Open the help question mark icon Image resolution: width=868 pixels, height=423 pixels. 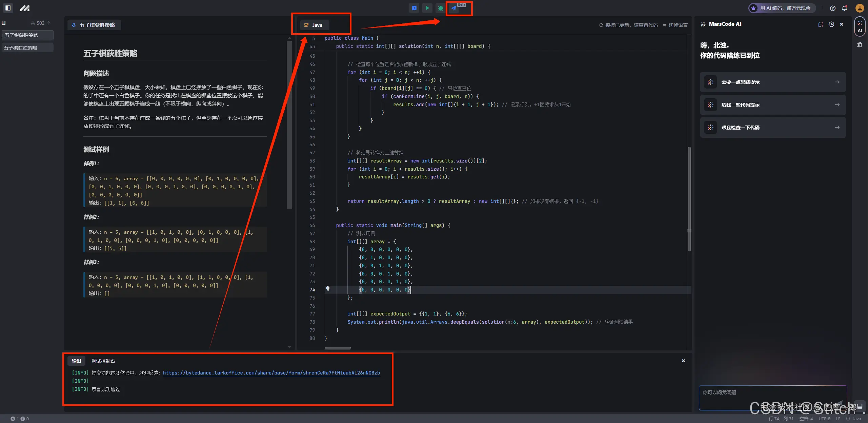[x=832, y=8]
